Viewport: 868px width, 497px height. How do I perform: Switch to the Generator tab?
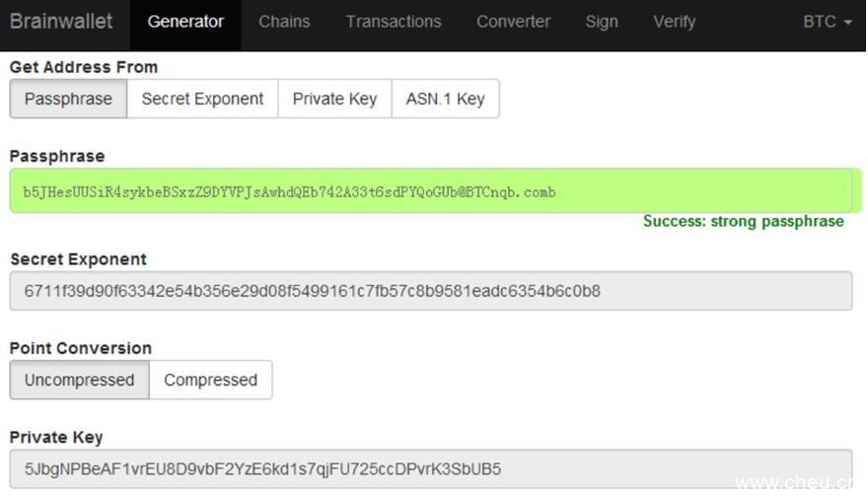click(x=185, y=22)
